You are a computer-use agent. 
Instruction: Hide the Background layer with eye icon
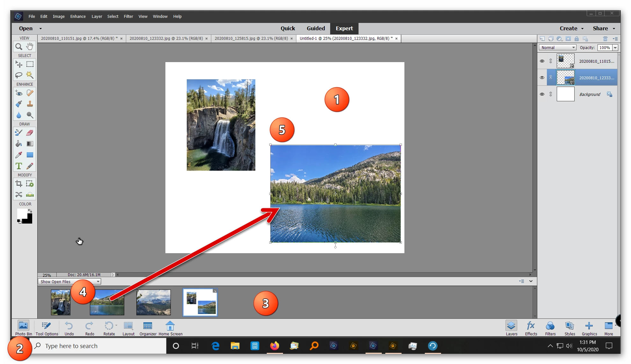click(542, 94)
